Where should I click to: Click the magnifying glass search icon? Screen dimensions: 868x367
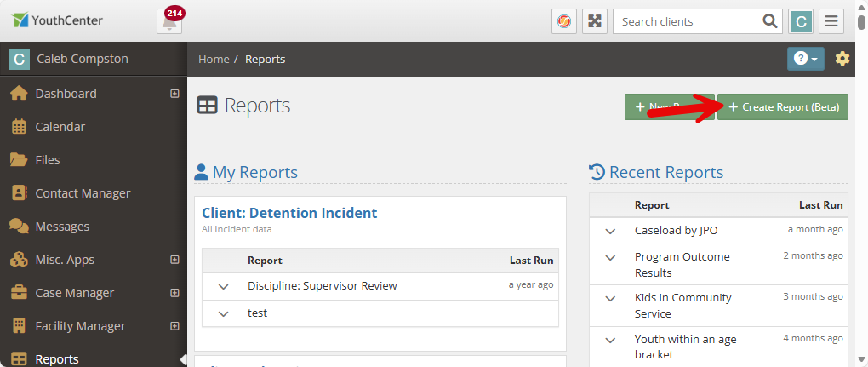tap(769, 21)
